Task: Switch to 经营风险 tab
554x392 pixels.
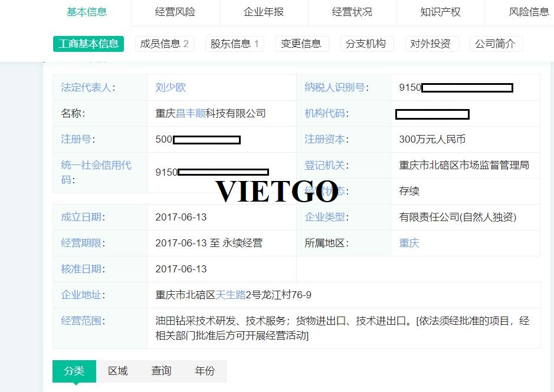Action: point(175,12)
